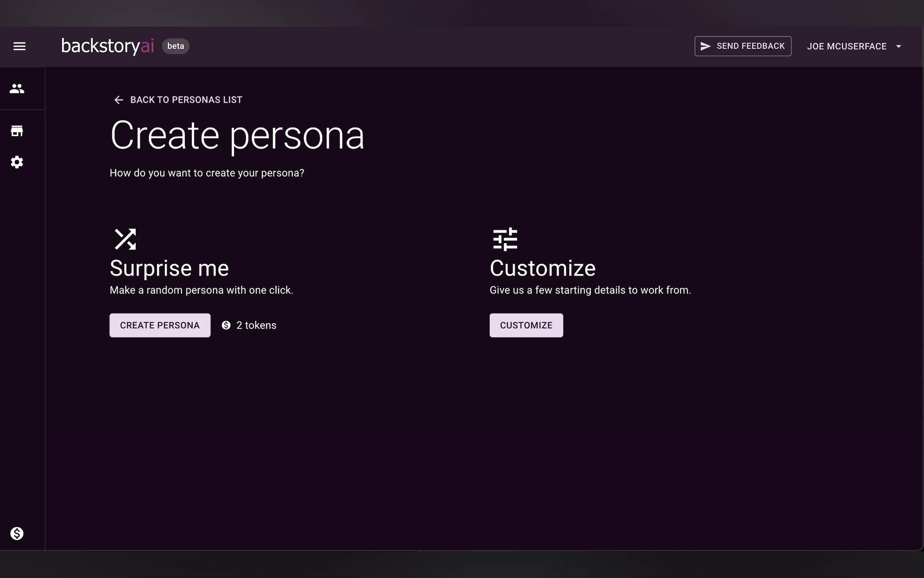Click the backstoryai logo

click(107, 46)
